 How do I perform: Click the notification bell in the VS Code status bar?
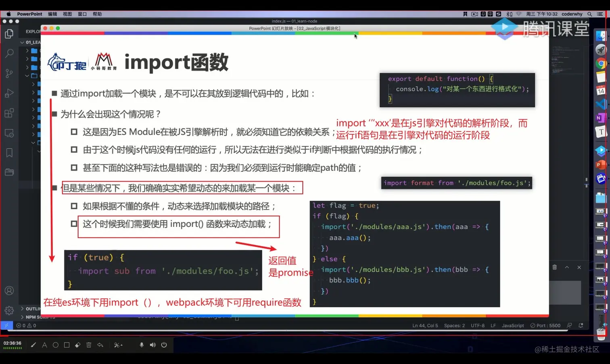581,325
